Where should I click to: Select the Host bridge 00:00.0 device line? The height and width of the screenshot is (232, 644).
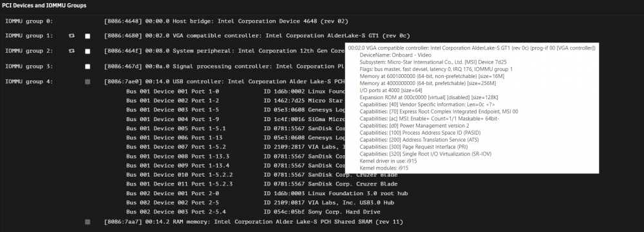click(x=226, y=21)
